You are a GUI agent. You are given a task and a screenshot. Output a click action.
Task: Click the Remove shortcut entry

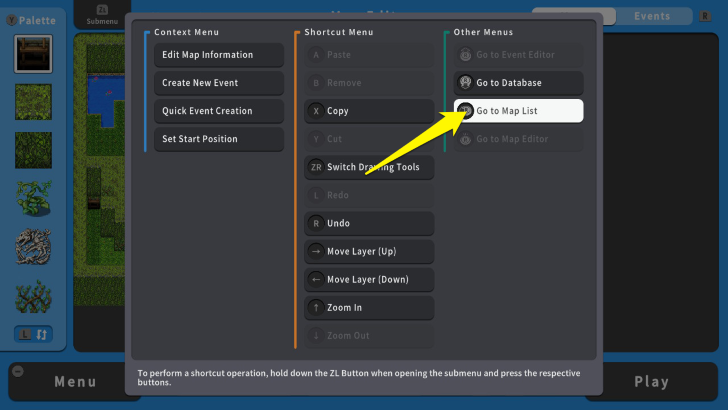(x=369, y=83)
